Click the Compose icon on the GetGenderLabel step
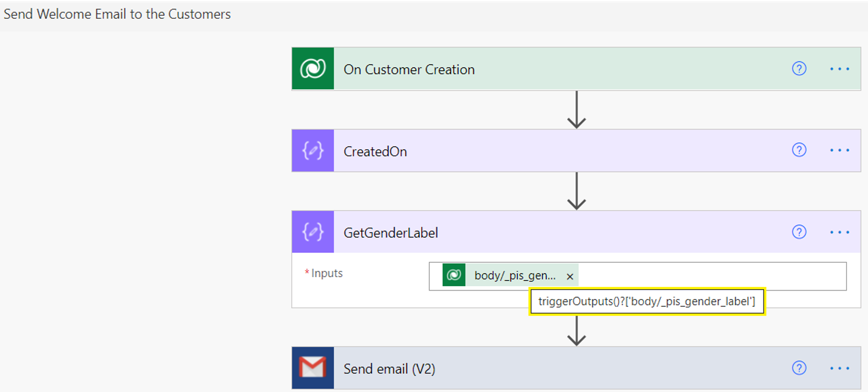Viewport: 868px width, 392px height. click(x=312, y=232)
